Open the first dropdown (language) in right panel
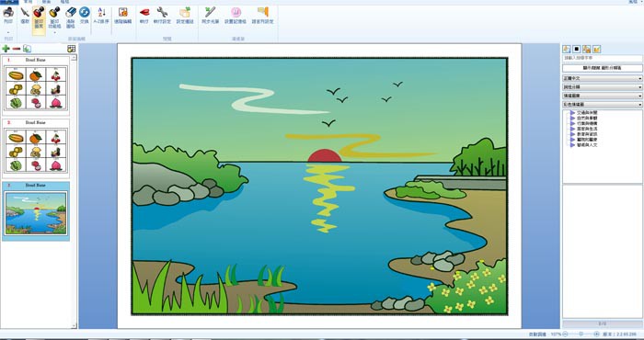Viewport: 644px width, 340px height. coord(602,78)
